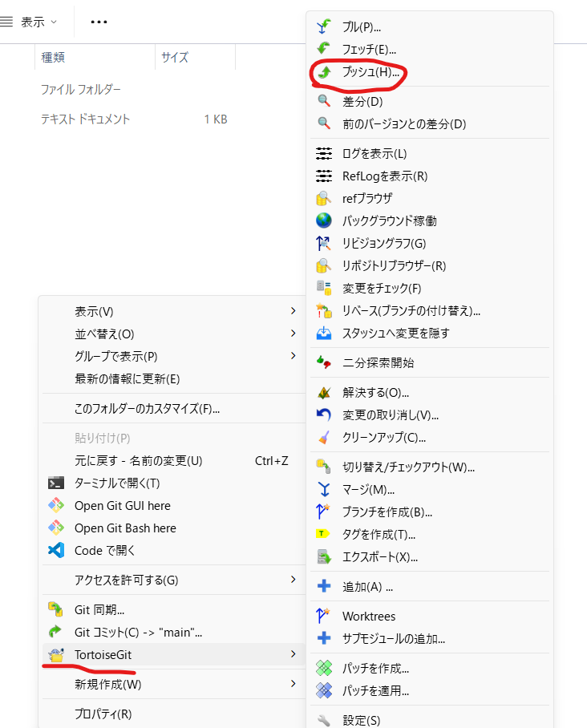Click the magnifier icon beside 差分(D)

point(324,101)
